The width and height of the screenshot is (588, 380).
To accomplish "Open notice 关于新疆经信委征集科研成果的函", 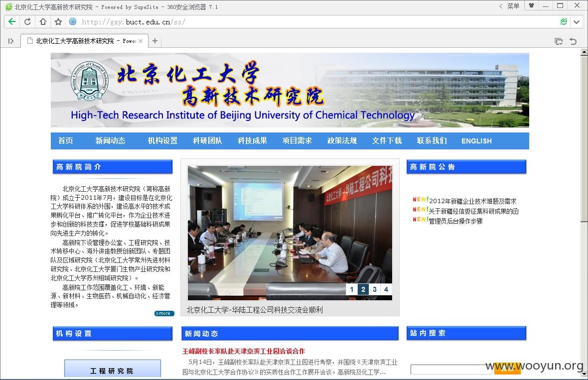I will coord(473,211).
